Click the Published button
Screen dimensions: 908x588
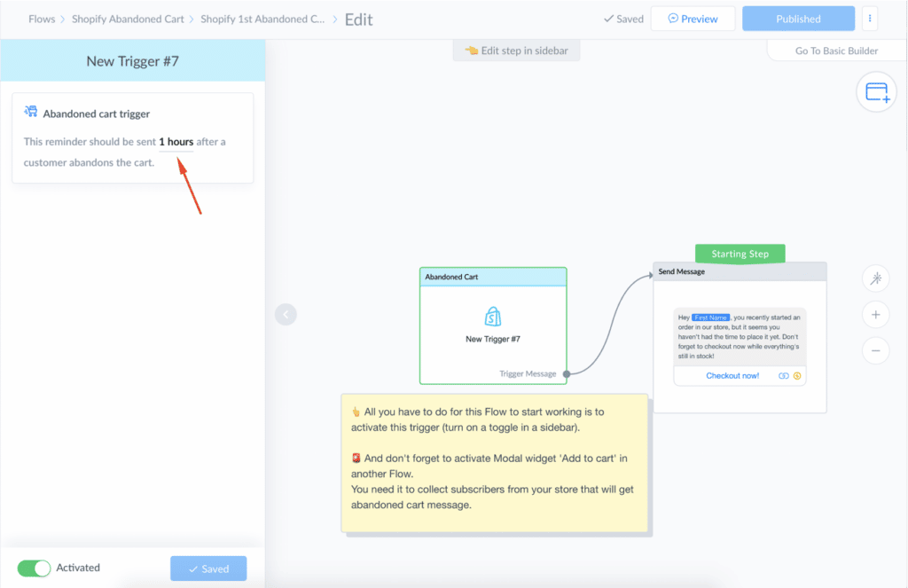tap(799, 19)
